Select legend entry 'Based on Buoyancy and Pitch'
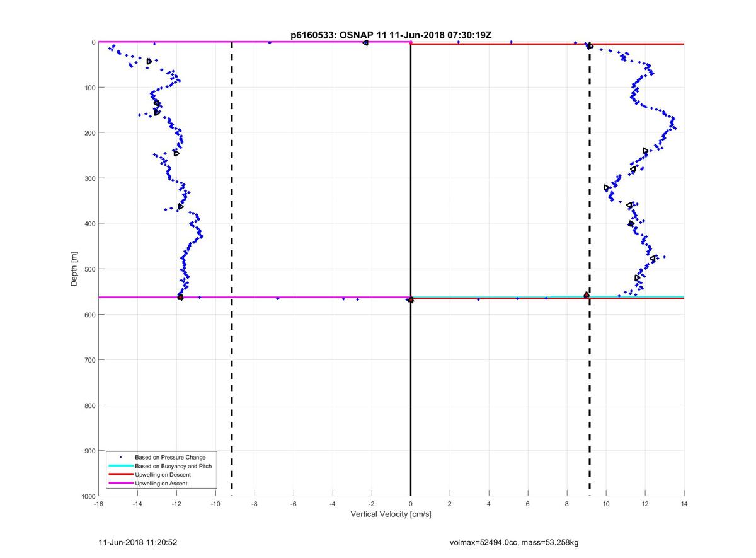The height and width of the screenshot is (558, 756). [173, 466]
